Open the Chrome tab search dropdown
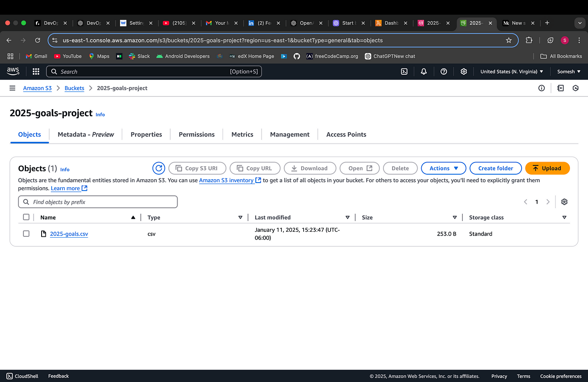 pyautogui.click(x=580, y=23)
